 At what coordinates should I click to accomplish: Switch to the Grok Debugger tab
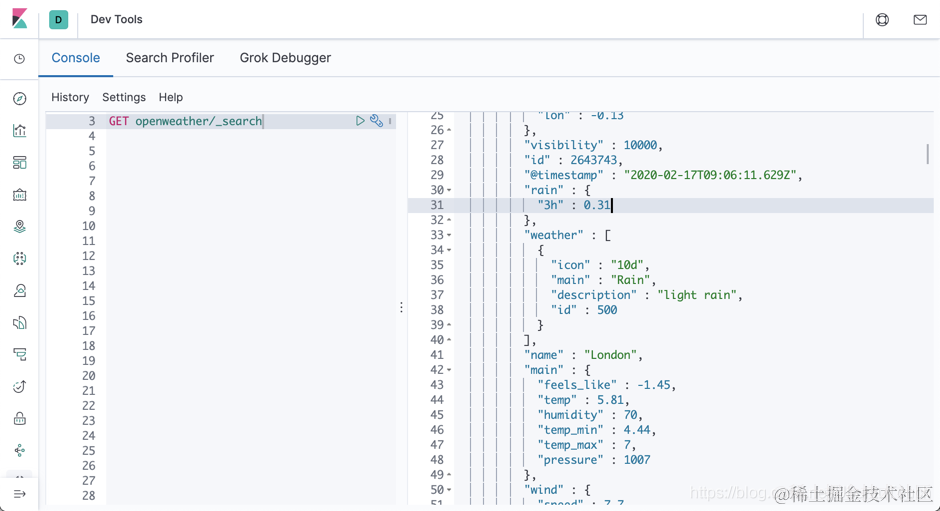point(285,58)
